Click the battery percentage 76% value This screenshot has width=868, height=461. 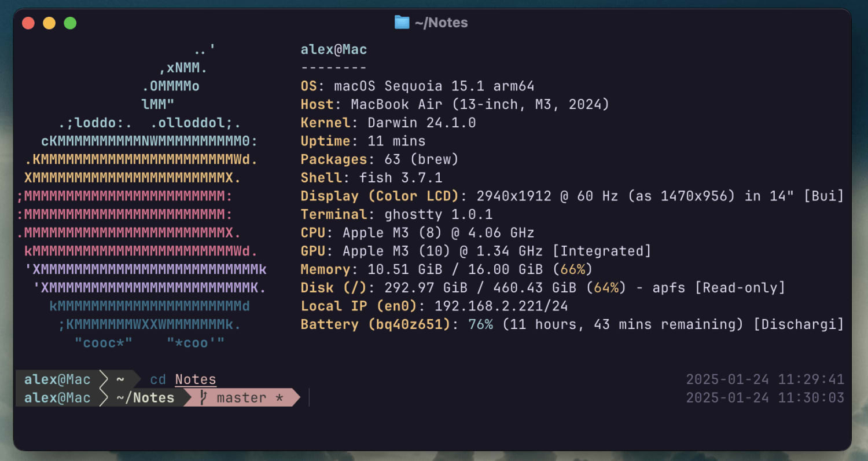[482, 324]
